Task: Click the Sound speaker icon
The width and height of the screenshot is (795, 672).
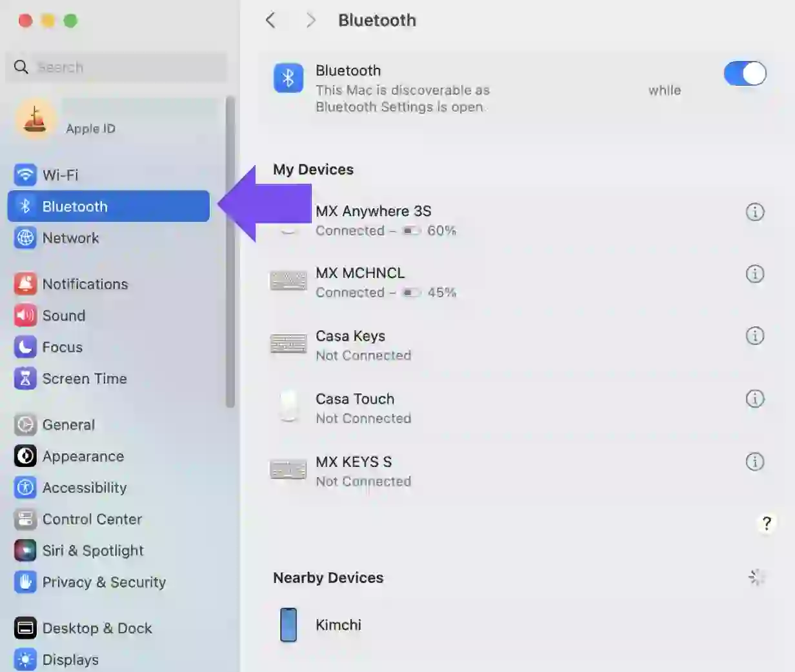Action: 25,315
